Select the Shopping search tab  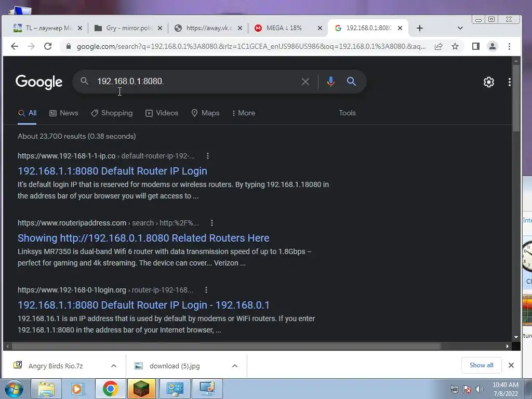[112, 113]
